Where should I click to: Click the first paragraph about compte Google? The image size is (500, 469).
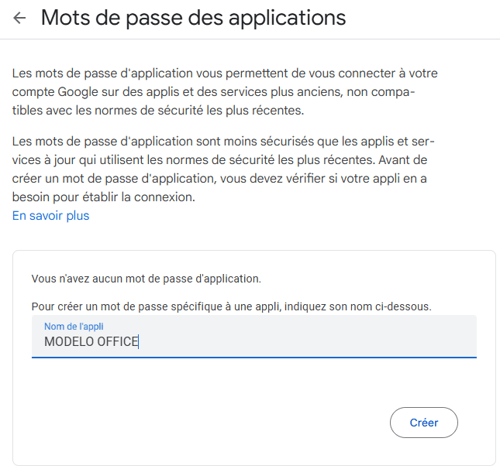pyautogui.click(x=225, y=92)
